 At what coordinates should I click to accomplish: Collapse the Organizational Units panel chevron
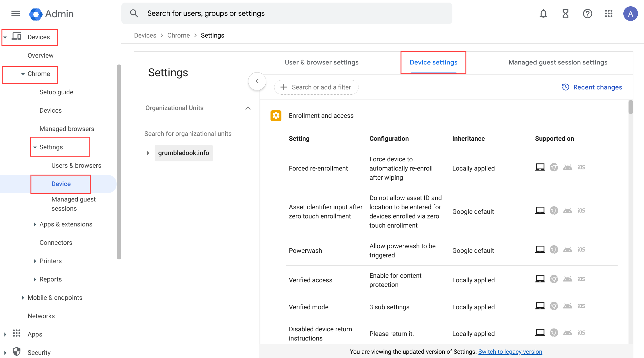coord(248,108)
